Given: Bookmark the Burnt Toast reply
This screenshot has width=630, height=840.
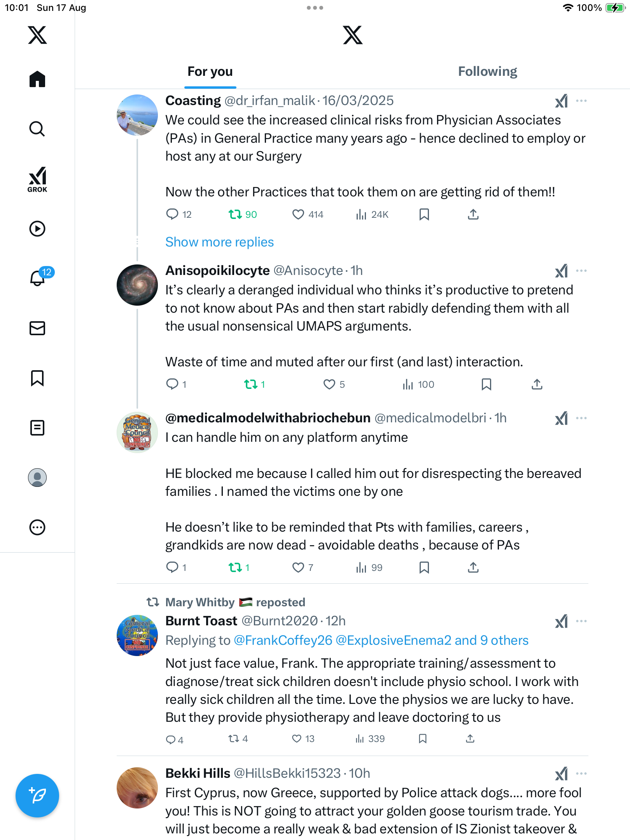Looking at the screenshot, I should tap(423, 738).
